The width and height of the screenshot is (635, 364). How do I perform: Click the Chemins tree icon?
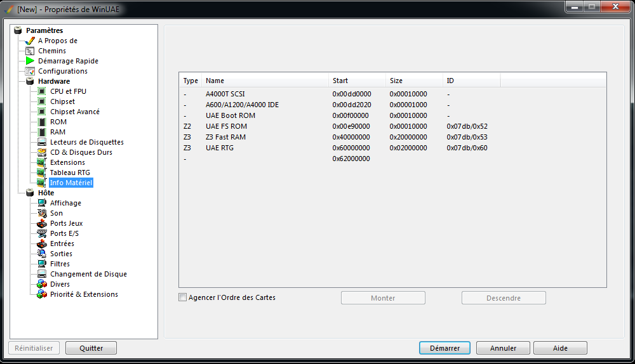click(x=30, y=51)
